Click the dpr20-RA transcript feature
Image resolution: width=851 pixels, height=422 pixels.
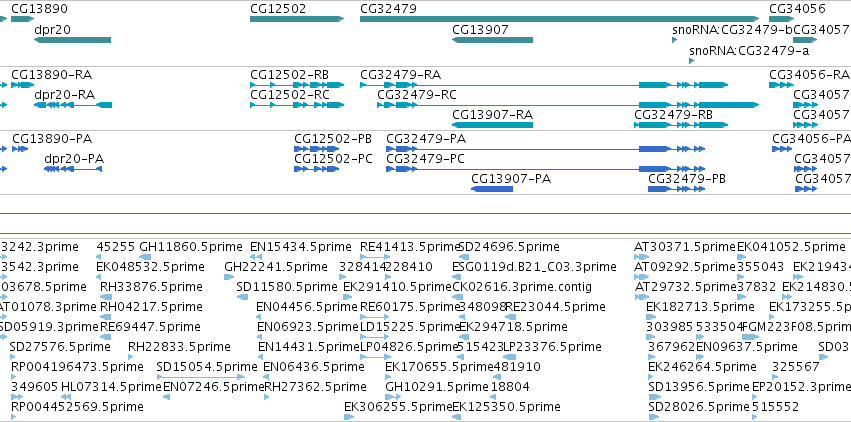tap(73, 105)
